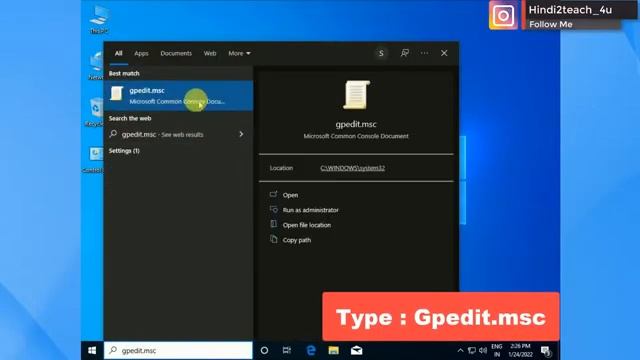Click the gpedit.msc result file icon
The width and height of the screenshot is (640, 360).
[x=117, y=93]
